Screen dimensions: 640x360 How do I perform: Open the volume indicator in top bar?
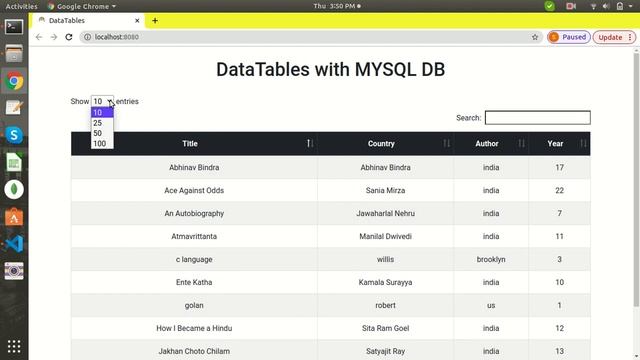(606, 6)
